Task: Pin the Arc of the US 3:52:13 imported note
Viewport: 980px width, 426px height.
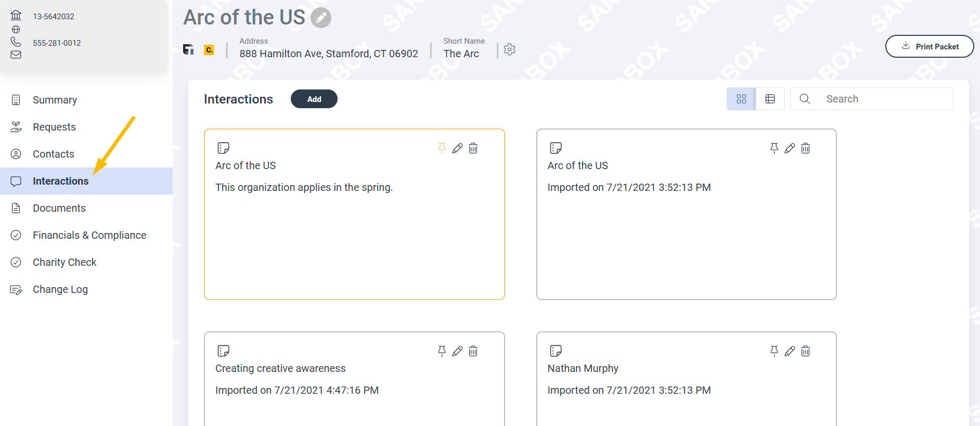Action: coord(774,148)
